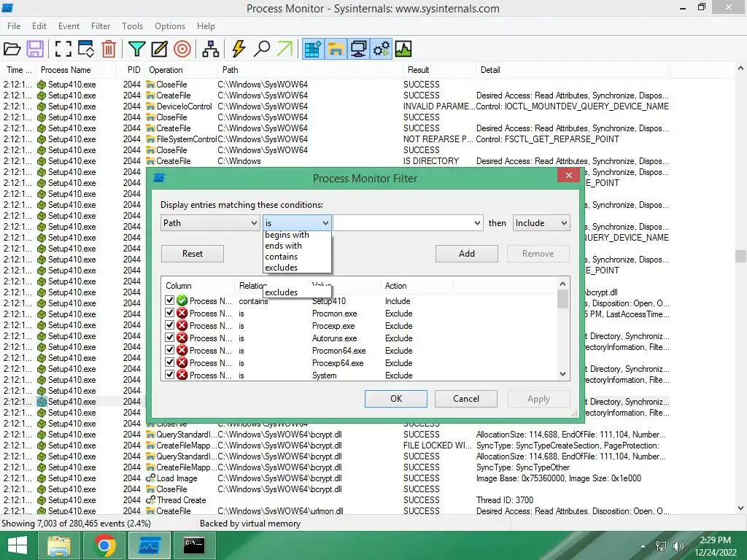Click the green Jump To arrow icon
Viewport: 747px width, 560px height.
[x=285, y=49]
